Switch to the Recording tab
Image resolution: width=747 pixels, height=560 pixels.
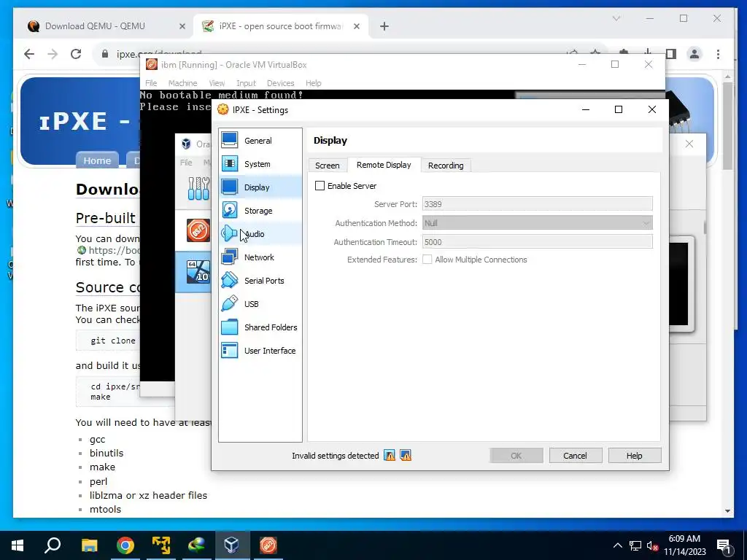[446, 166]
